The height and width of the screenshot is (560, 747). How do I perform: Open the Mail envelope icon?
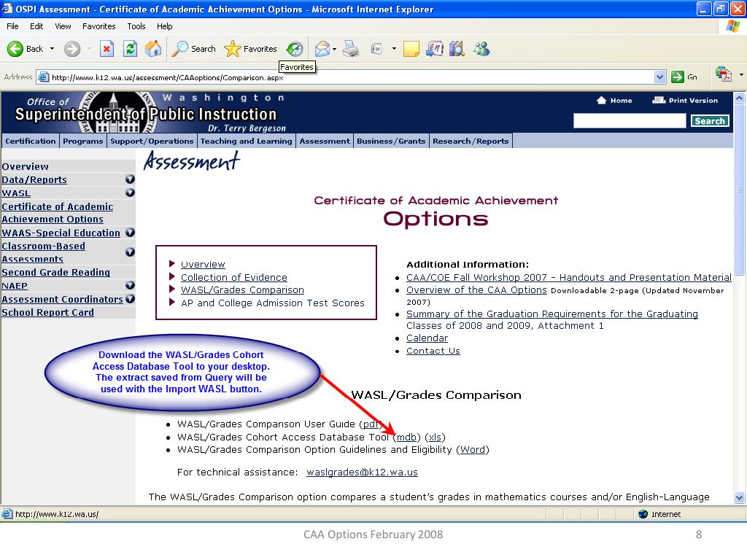coord(322,49)
